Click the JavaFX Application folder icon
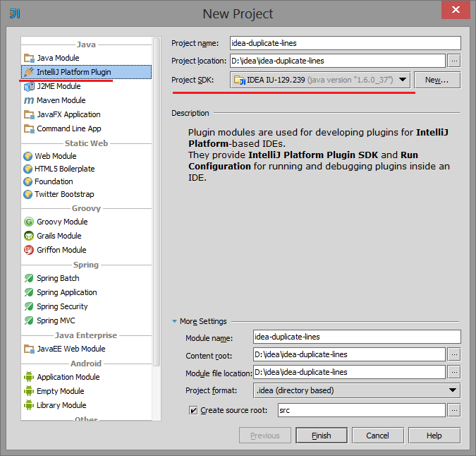Image resolution: width=476 pixels, height=456 pixels. tap(29, 114)
